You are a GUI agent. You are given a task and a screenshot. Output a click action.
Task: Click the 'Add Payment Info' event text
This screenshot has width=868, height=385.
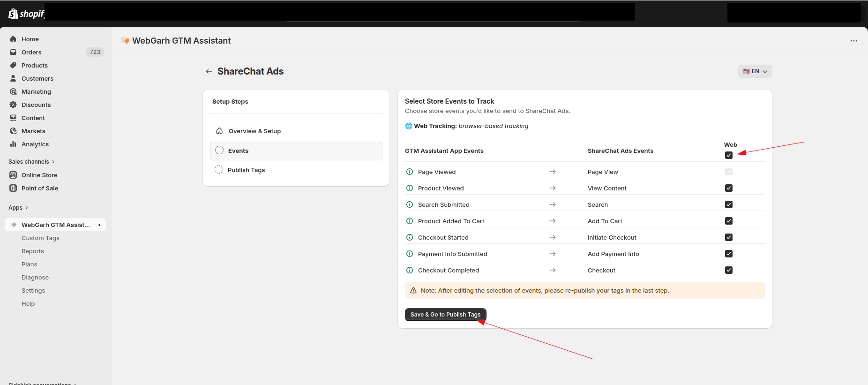(x=614, y=254)
